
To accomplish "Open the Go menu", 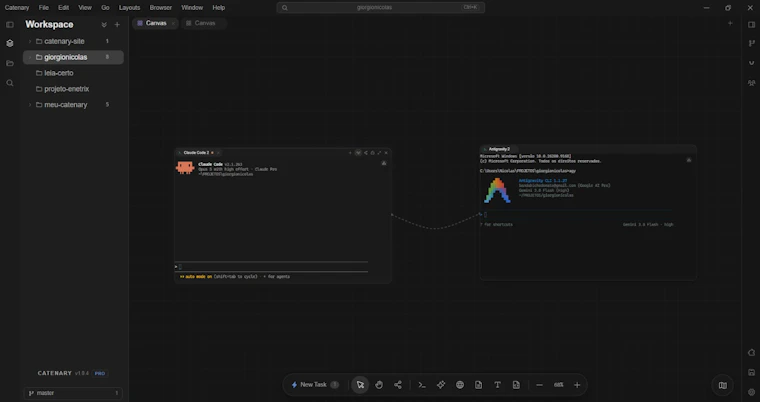I will (x=105, y=7).
